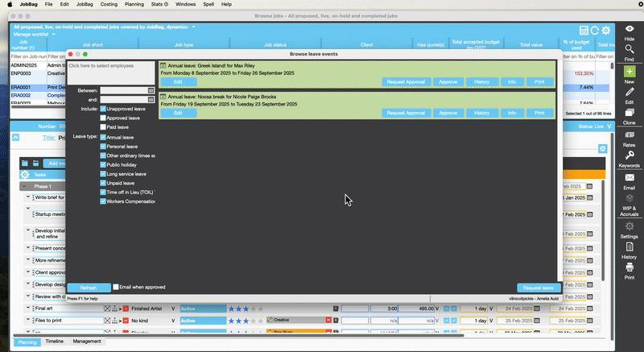Open No kind V dropdown
The height and width of the screenshot is (352, 644).
(x=173, y=321)
